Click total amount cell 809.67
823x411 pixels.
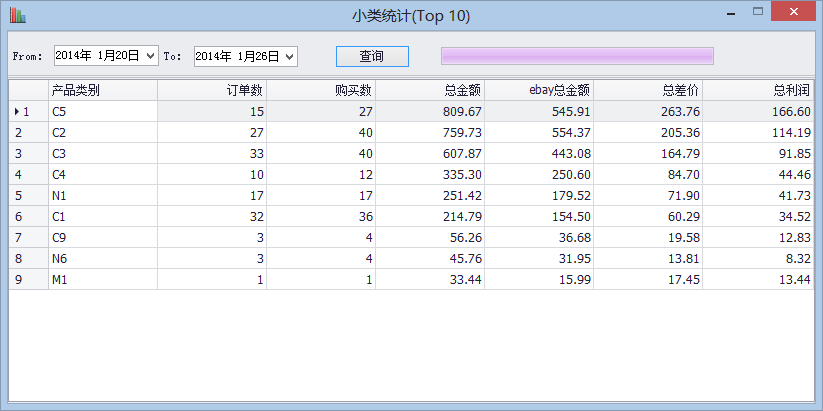coord(430,111)
